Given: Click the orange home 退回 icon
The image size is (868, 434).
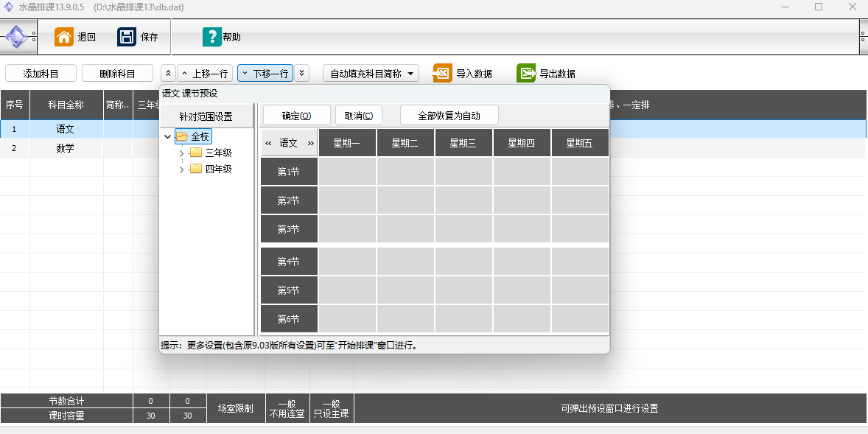Looking at the screenshot, I should [x=64, y=37].
